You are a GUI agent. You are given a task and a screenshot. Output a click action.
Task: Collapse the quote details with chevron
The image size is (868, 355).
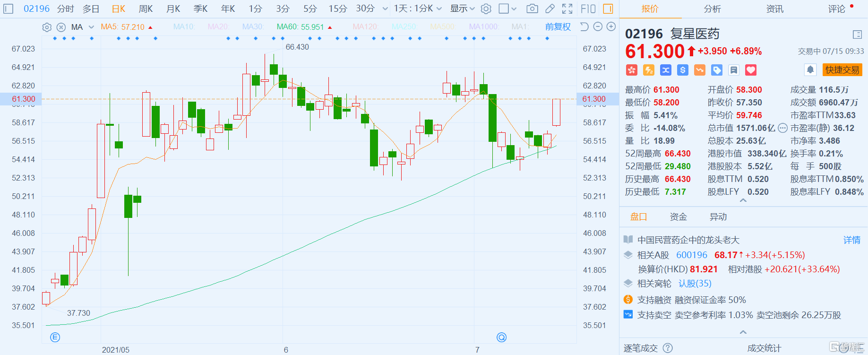743,201
